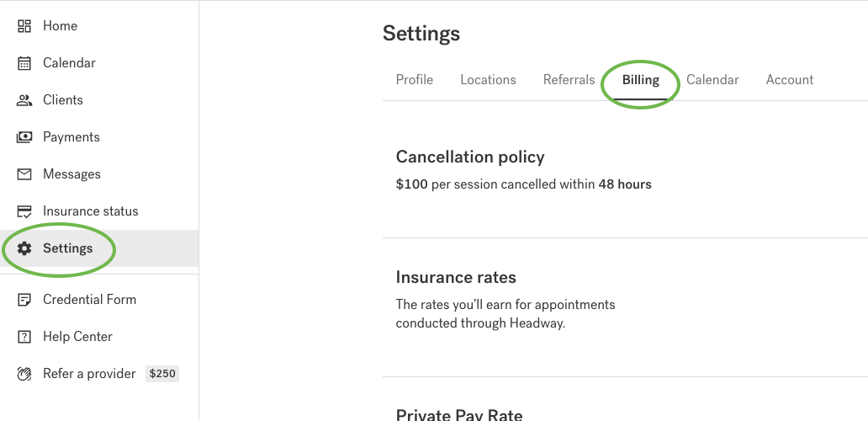The image size is (868, 421).
Task: Click the $250 referral badge
Action: tap(162, 374)
